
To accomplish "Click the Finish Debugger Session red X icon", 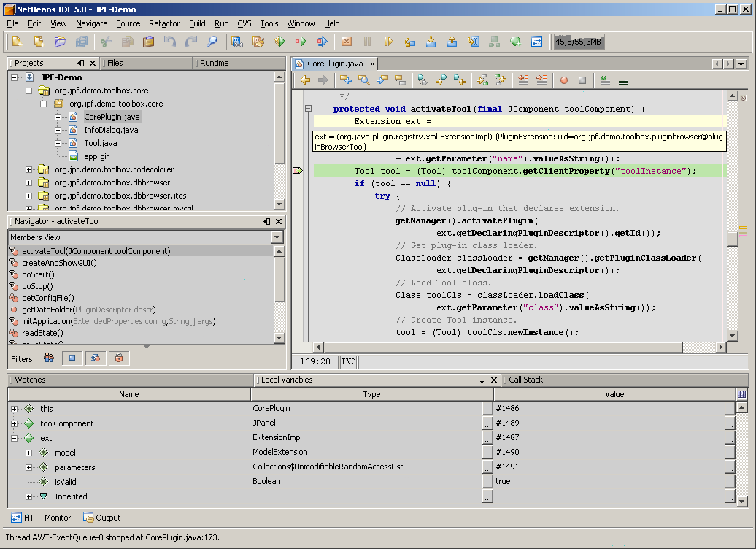I will [x=346, y=42].
